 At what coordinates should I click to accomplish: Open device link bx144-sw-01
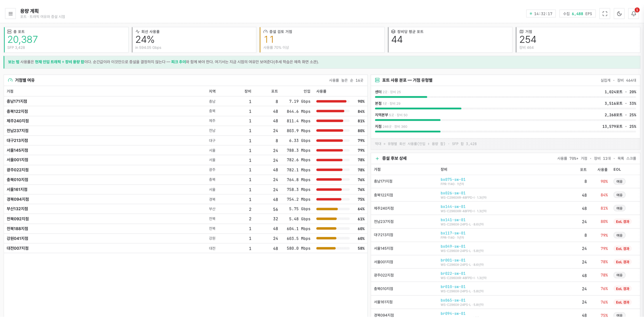tap(453, 207)
